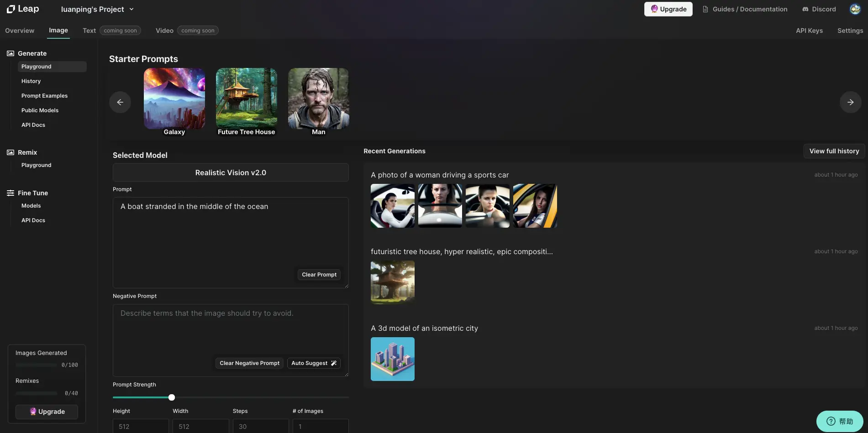Adjust the Prompt Strength slider handle
Image resolution: width=868 pixels, height=433 pixels.
click(x=172, y=397)
